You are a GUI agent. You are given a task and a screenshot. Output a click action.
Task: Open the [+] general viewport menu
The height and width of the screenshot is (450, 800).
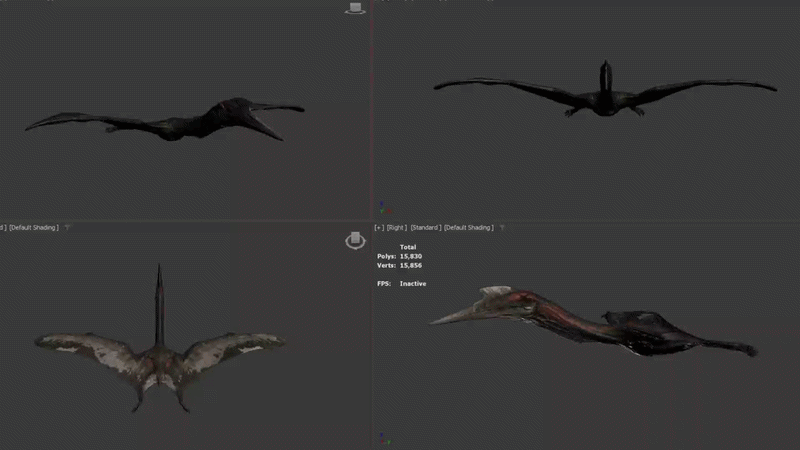pos(378,228)
